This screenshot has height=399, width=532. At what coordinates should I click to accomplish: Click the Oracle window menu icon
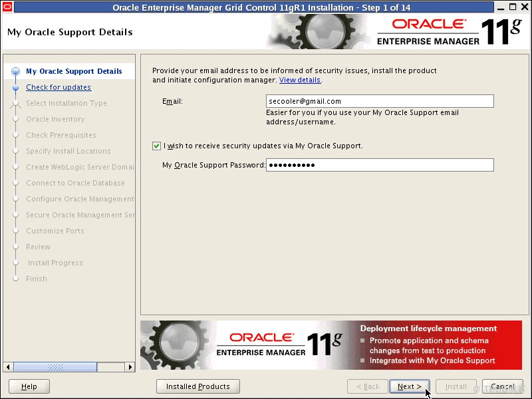[x=7, y=7]
